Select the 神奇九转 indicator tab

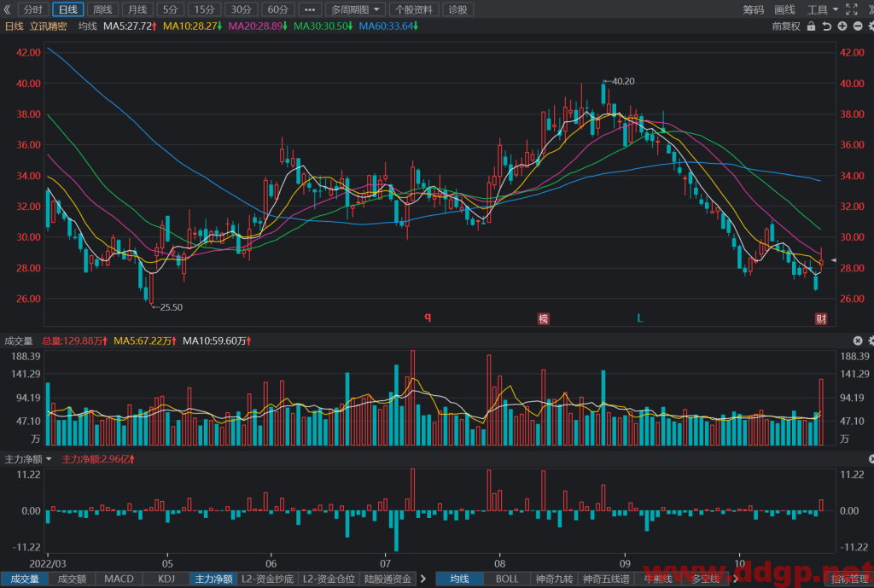554,579
